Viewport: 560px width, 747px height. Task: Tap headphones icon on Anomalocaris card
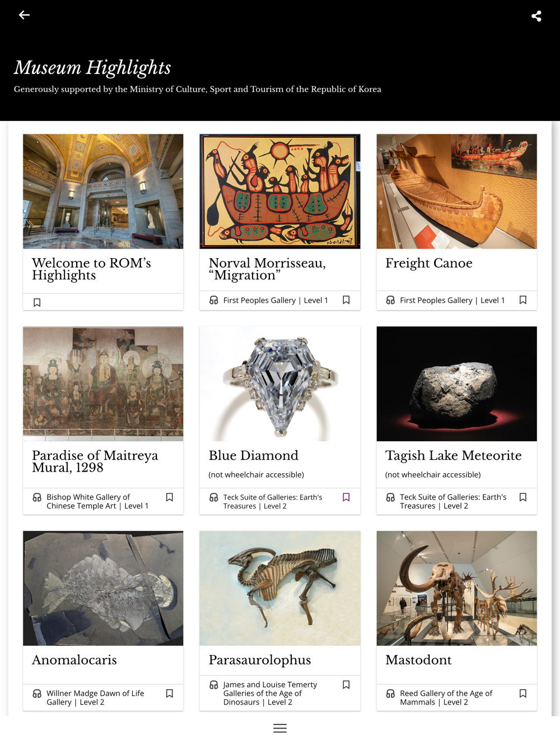pyautogui.click(x=37, y=693)
